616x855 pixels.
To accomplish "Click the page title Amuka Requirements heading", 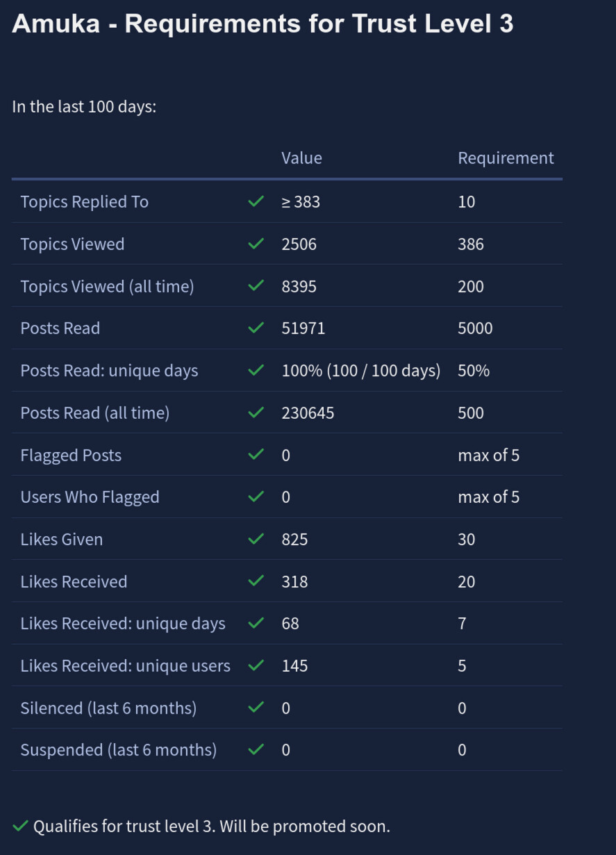I will coord(263,24).
